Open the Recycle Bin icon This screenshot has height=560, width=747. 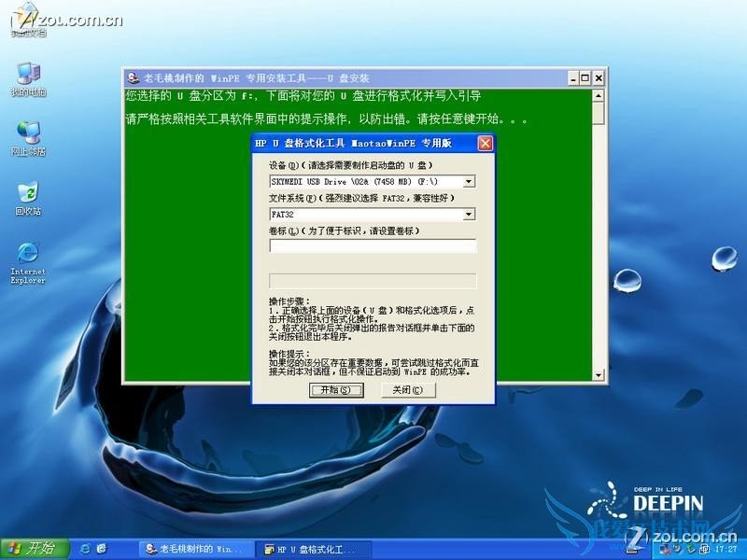point(28,194)
